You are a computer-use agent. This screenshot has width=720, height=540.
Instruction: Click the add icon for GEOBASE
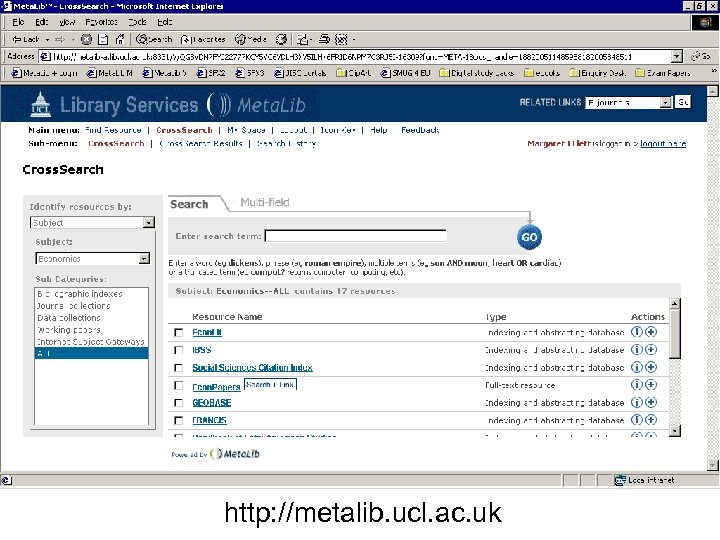pos(651,402)
